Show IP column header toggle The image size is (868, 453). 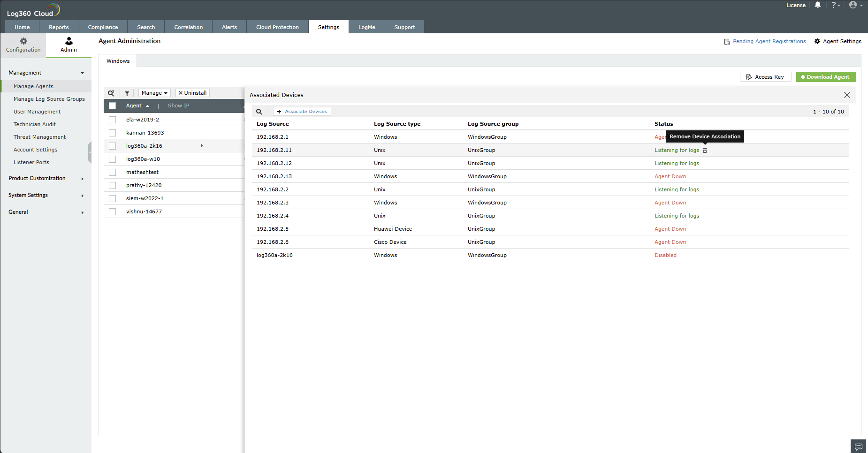coord(178,106)
